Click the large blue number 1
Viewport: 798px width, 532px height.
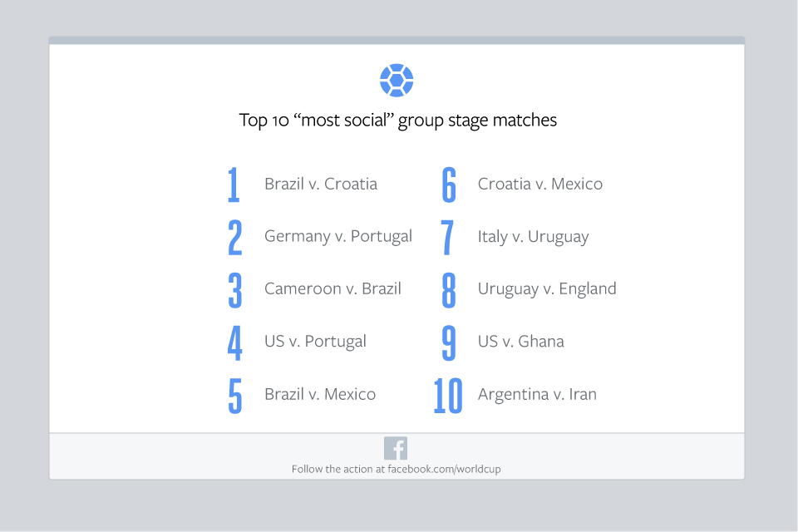click(234, 185)
